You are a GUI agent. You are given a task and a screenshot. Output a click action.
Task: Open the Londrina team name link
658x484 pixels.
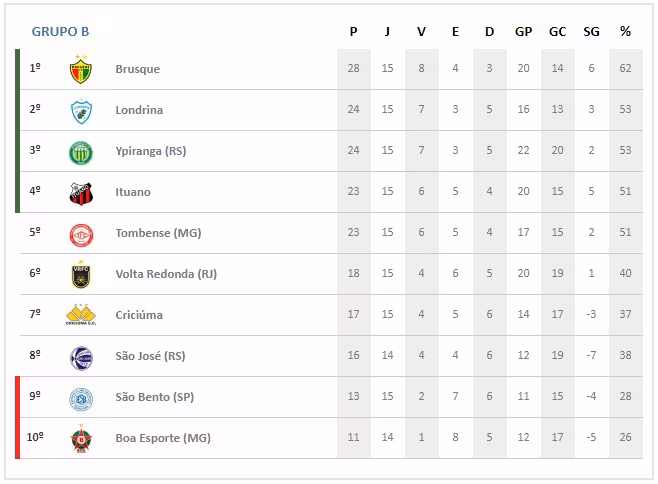(139, 111)
